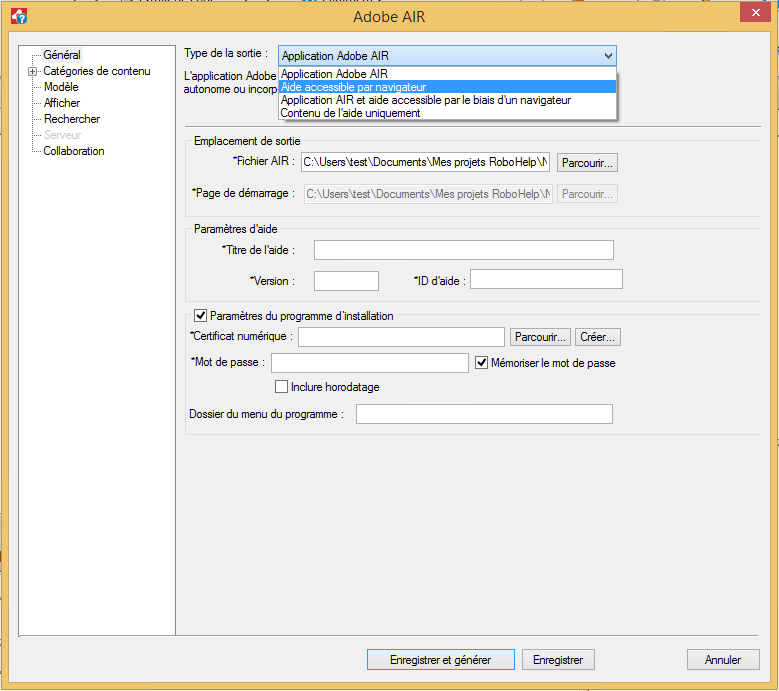Focus the Mot de passe input field
The image size is (779, 691).
coord(369,363)
